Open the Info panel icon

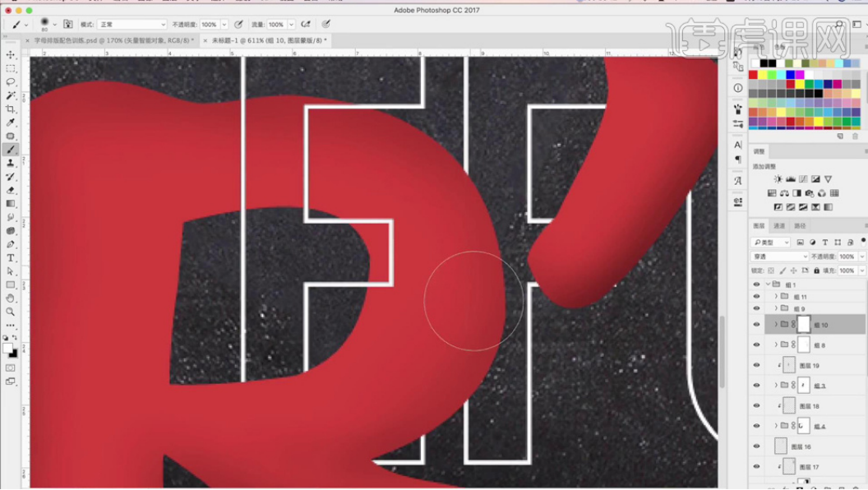[738, 88]
